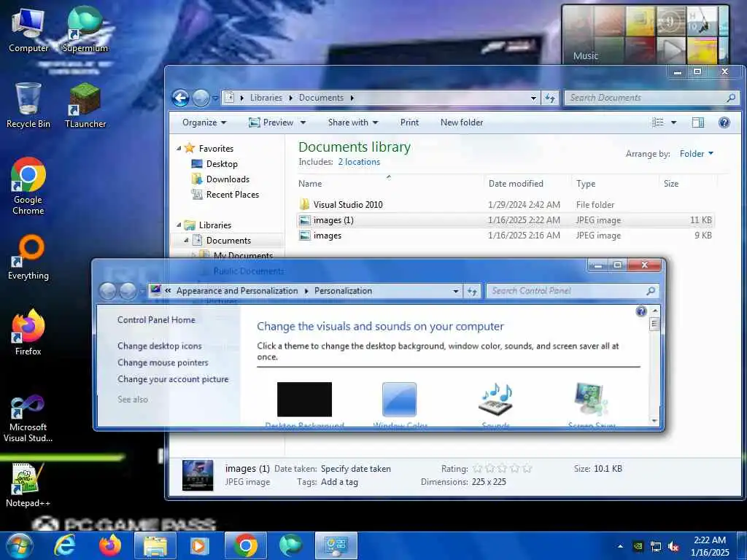The image size is (747, 560).
Task: Open the Computer desktop icon
Action: click(x=28, y=29)
